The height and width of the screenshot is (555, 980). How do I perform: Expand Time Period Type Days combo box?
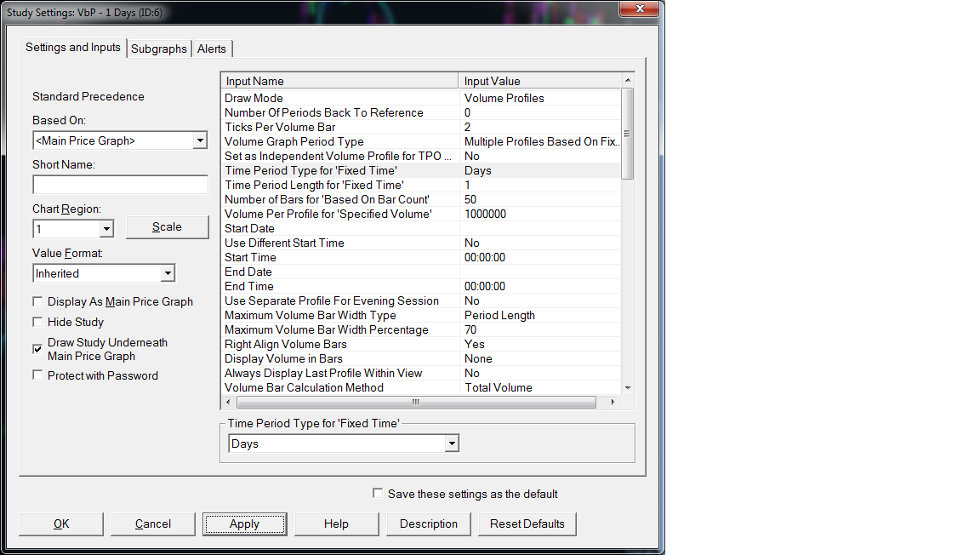coord(453,443)
